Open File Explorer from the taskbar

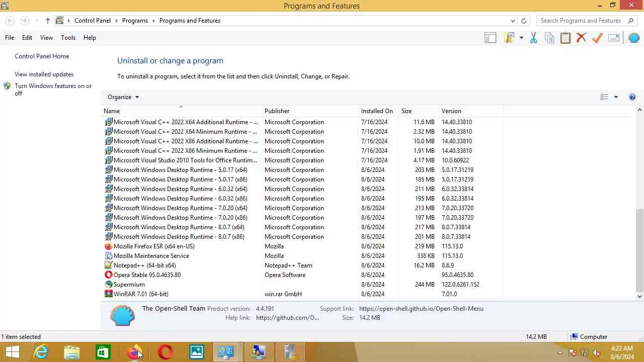click(72, 352)
